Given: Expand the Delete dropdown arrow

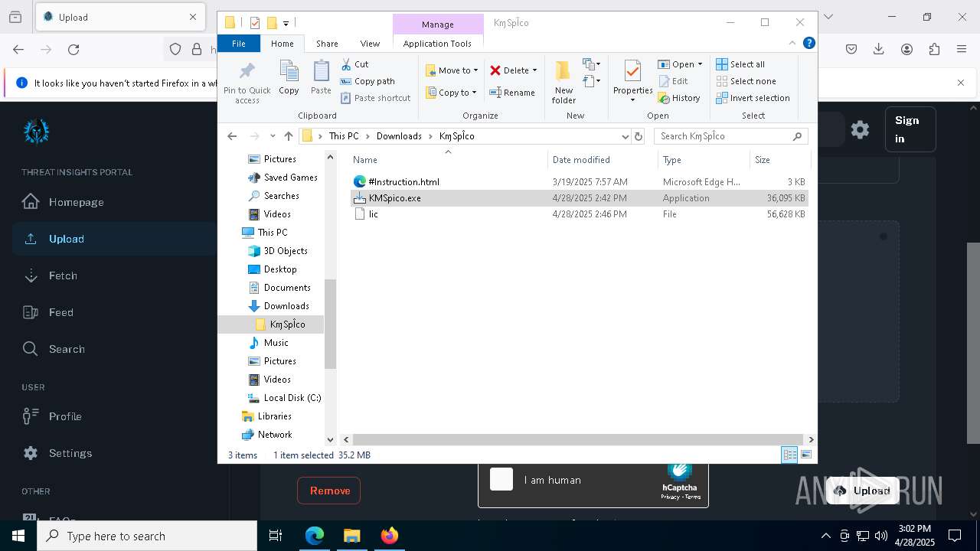Looking at the screenshot, I should (x=534, y=70).
